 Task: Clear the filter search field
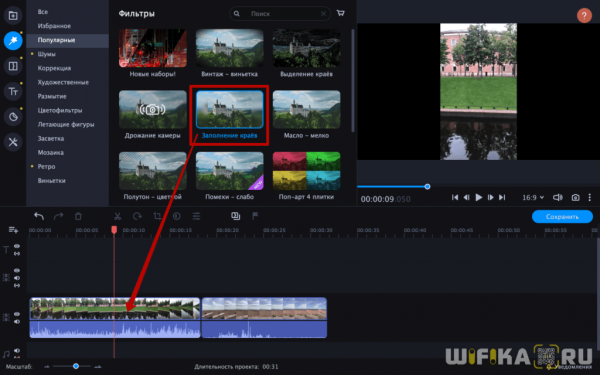click(x=323, y=14)
